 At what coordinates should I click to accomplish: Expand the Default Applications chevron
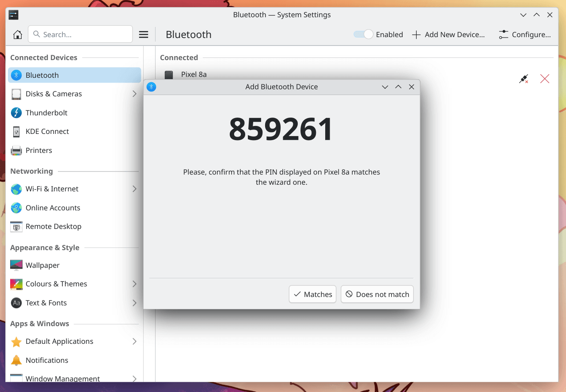pyautogui.click(x=135, y=341)
